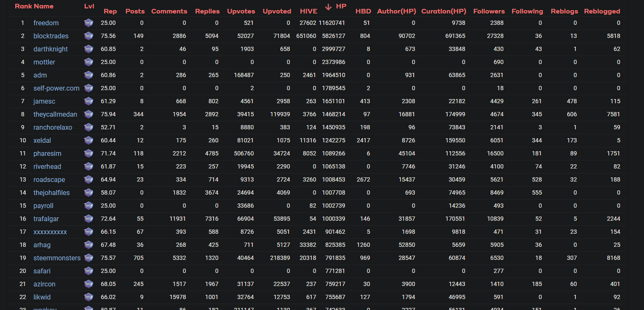Image resolution: width=644 pixels, height=310 pixels.
Task: Click the level badge icon for azircon
Action: (x=88, y=284)
